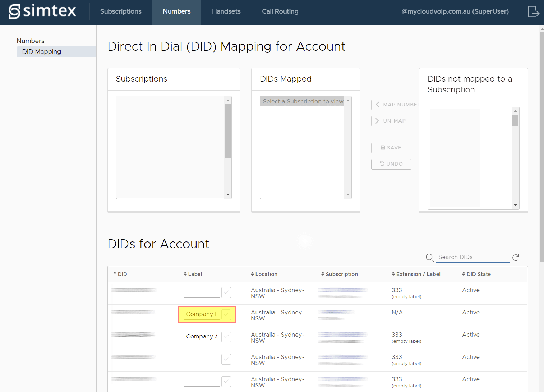Click the search magnifier icon beside Search DIDs
The image size is (544, 392).
429,257
